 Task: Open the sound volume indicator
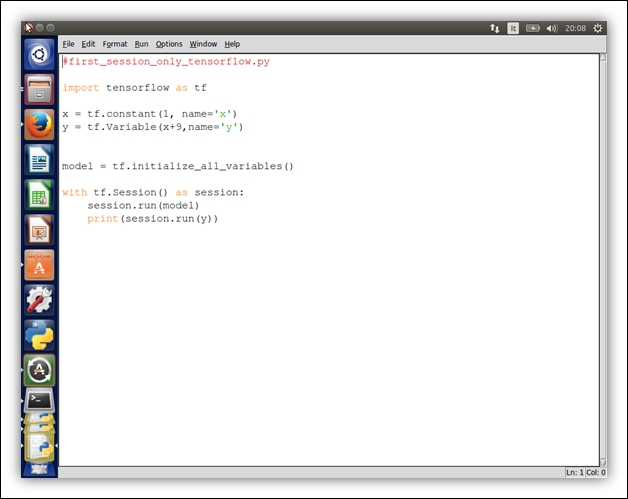tap(552, 28)
